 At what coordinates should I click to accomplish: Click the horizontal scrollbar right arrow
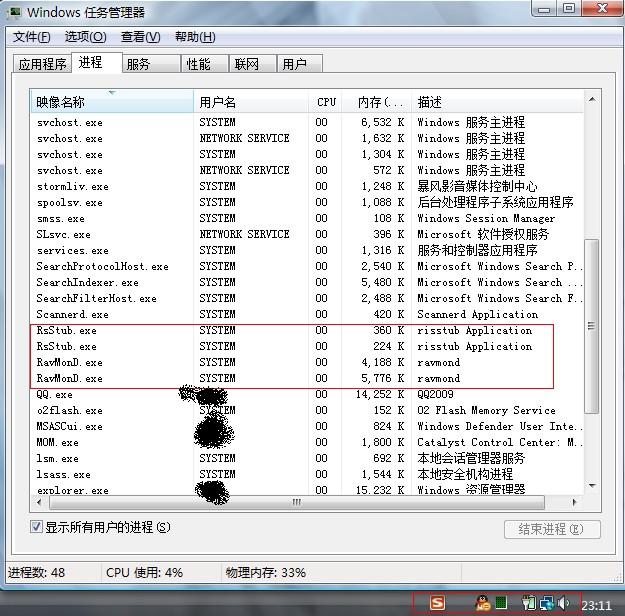575,502
